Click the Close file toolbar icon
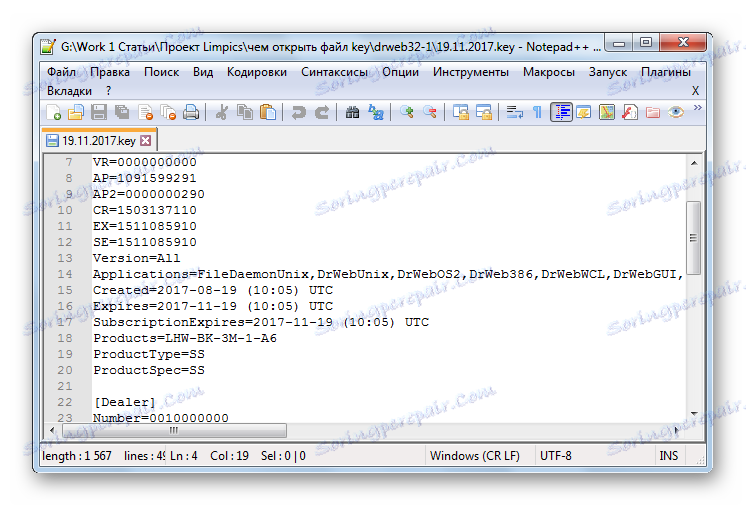The width and height of the screenshot is (746, 506). tap(145, 113)
